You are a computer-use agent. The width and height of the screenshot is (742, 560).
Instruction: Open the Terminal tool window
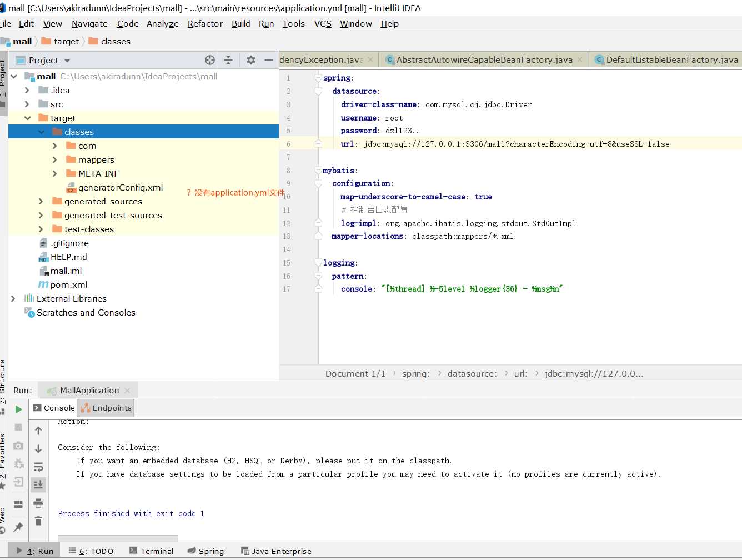coord(151,551)
